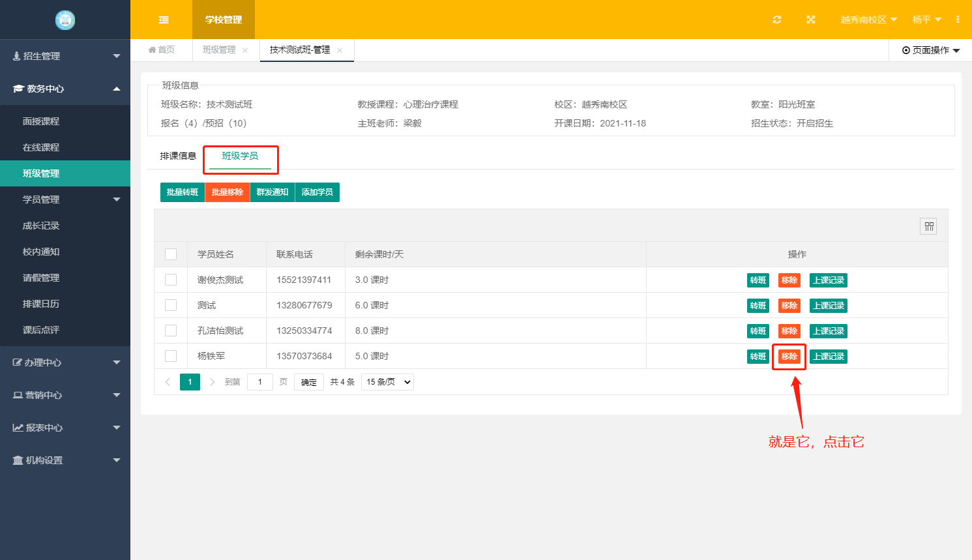The height and width of the screenshot is (560, 972).
Task: Click the school logo icon
Action: [65, 20]
